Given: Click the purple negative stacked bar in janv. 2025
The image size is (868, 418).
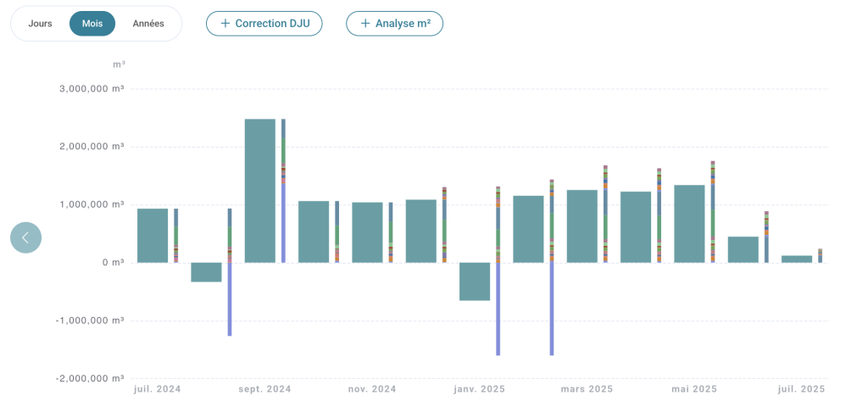Looking at the screenshot, I should pos(498,309).
